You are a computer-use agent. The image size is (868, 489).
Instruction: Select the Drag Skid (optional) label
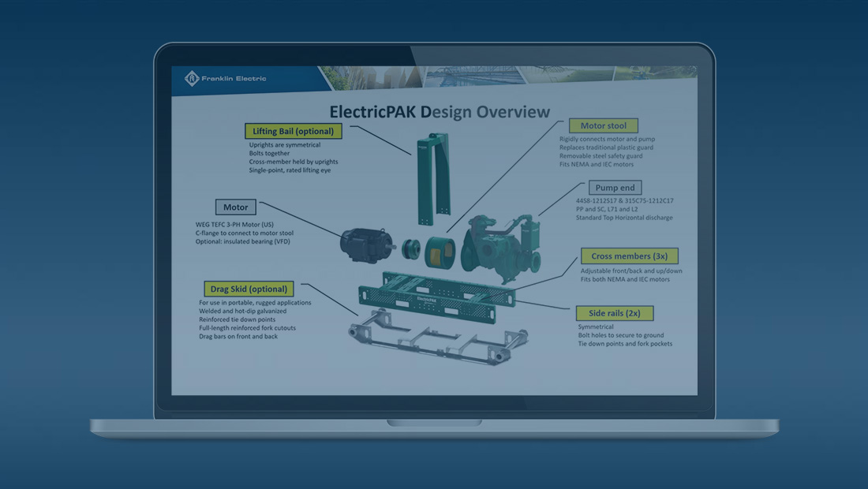[x=249, y=289]
